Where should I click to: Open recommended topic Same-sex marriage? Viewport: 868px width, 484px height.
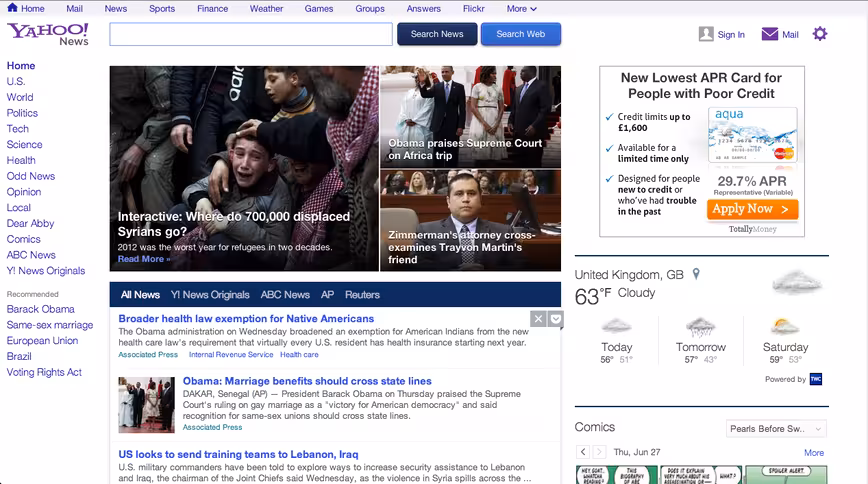click(x=50, y=325)
